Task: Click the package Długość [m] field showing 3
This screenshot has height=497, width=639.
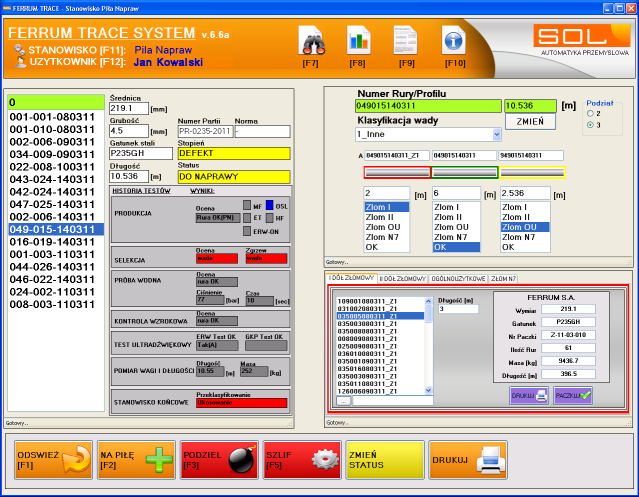Action: point(458,309)
